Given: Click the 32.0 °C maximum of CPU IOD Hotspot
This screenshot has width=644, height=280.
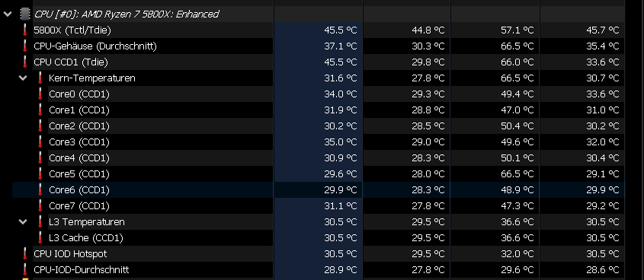Looking at the screenshot, I should (x=517, y=254).
